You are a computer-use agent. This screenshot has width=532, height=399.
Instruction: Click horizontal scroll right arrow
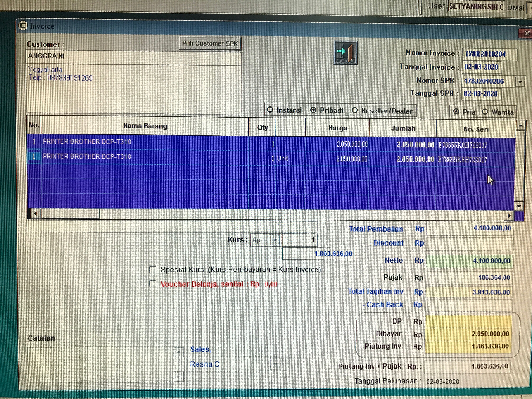click(x=509, y=216)
